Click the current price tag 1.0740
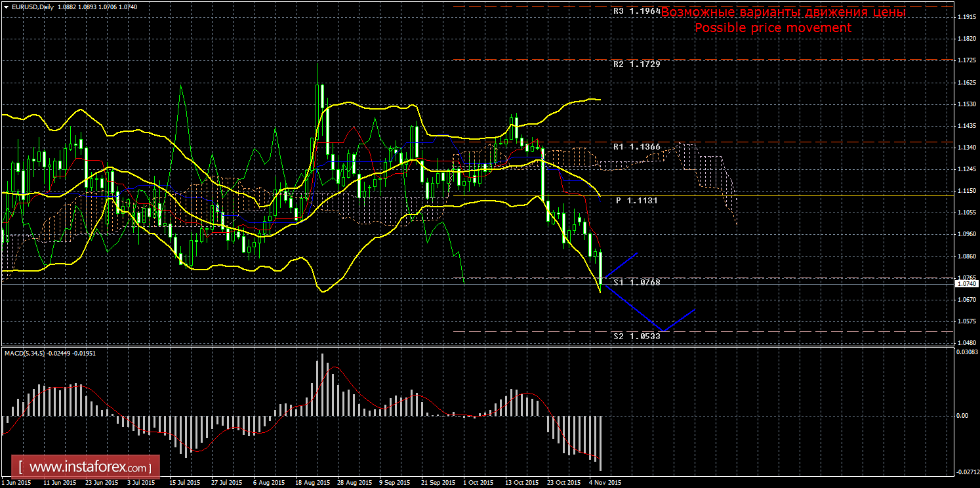The height and width of the screenshot is (488, 980). pyautogui.click(x=966, y=284)
